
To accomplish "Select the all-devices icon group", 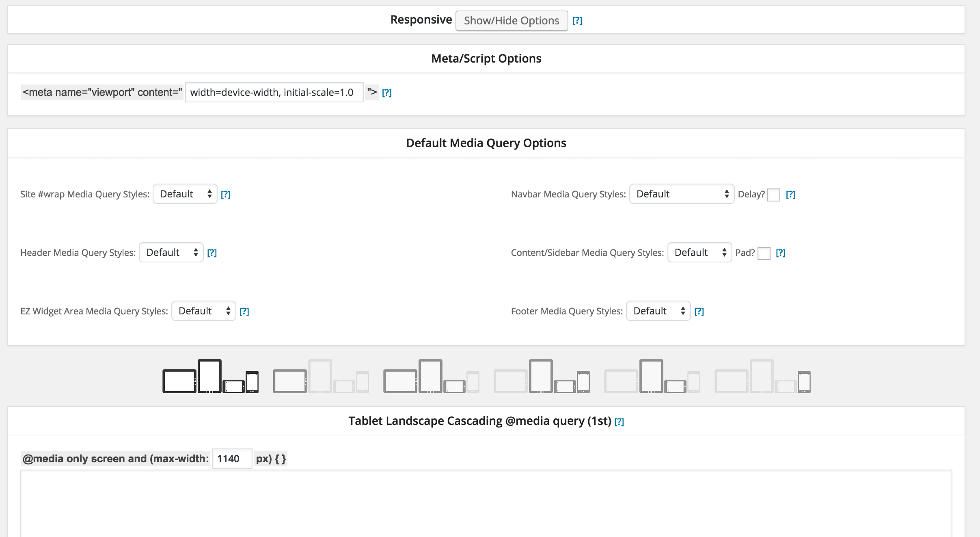I will pyautogui.click(x=210, y=376).
